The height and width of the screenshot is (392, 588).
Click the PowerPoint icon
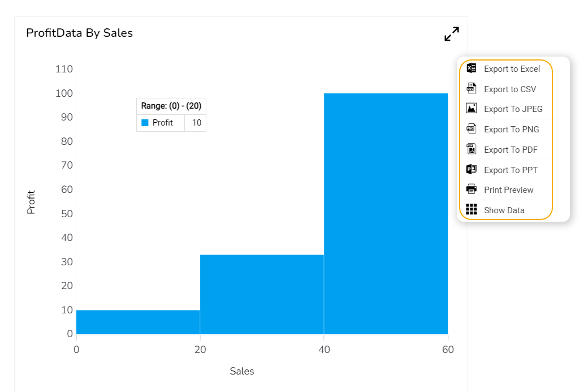coord(472,170)
